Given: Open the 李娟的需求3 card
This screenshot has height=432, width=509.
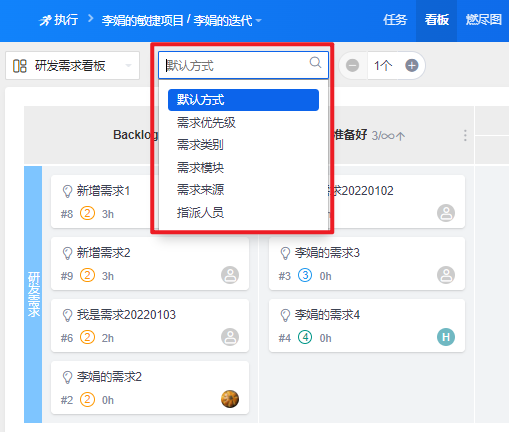Looking at the screenshot, I should coord(367,263).
